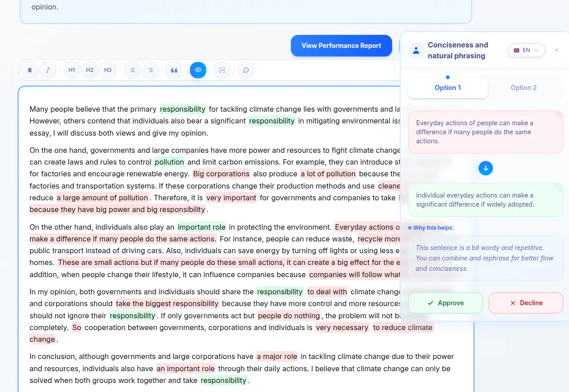Select the green suggested sentence card
The image size is (569, 392).
tap(486, 200)
